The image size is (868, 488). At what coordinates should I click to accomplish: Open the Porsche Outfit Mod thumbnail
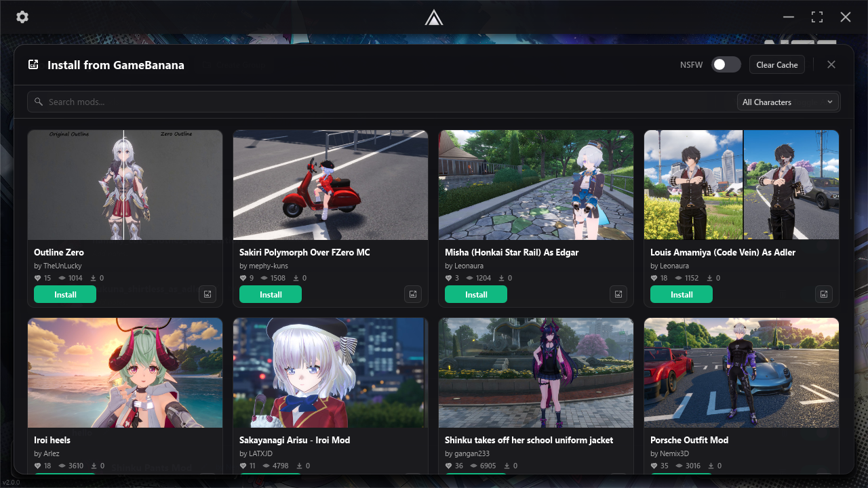pos(742,373)
